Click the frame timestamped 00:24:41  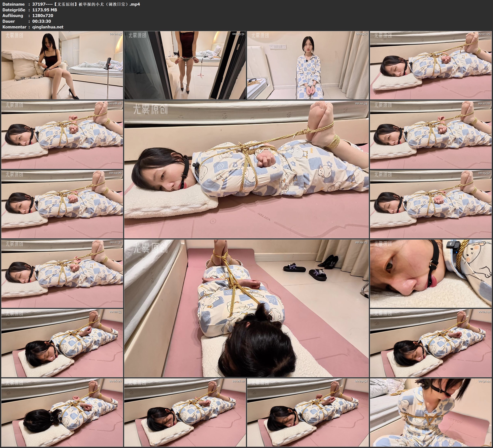pos(431,343)
